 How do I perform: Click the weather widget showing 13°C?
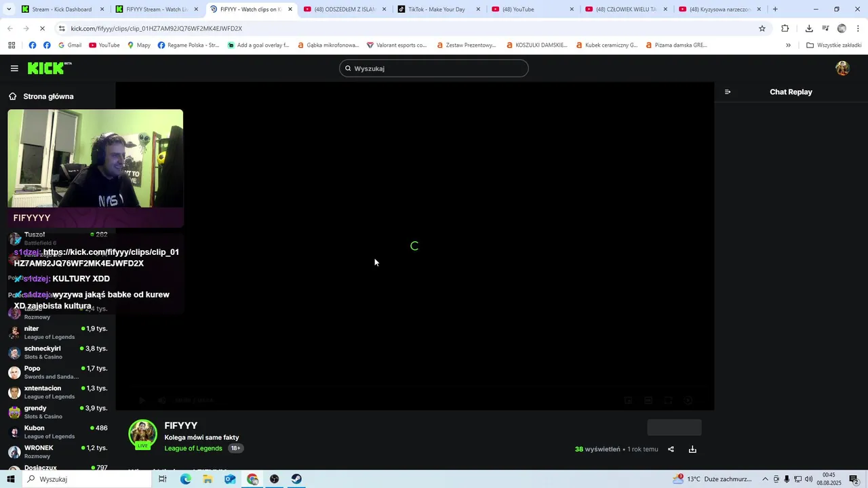[x=712, y=479]
